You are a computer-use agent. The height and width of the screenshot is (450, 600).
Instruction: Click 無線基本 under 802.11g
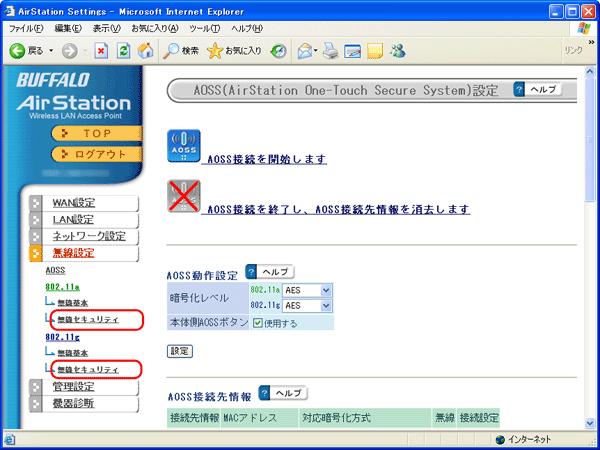point(73,353)
